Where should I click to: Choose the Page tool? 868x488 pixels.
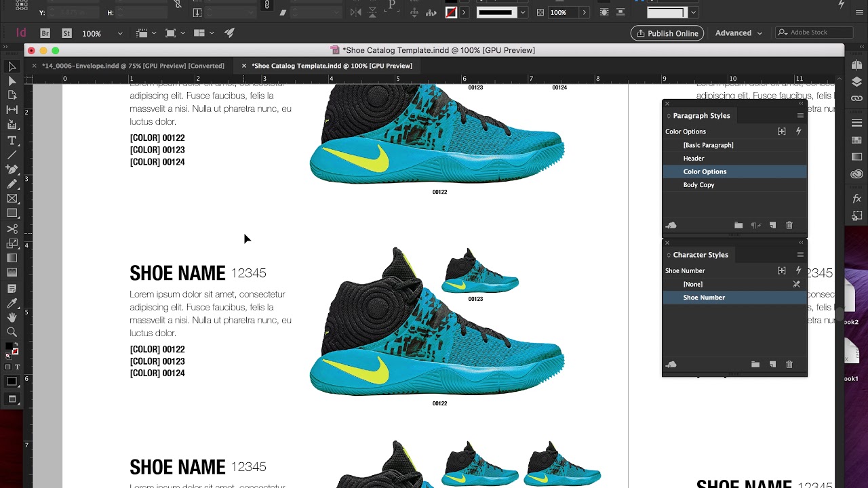coord(12,96)
